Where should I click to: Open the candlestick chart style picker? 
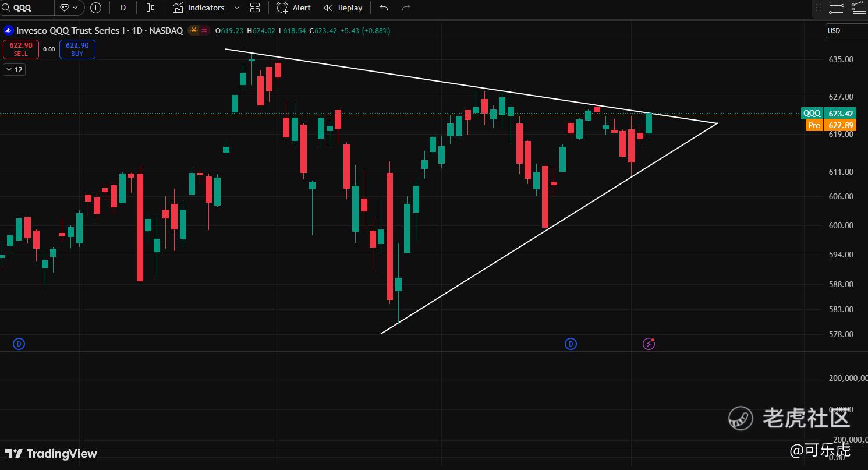pos(151,8)
